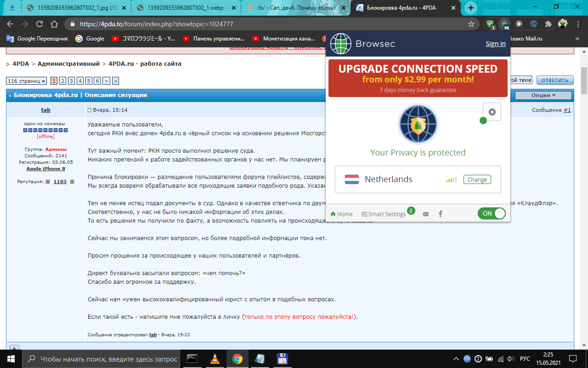Open the Windows notification center
588x368 pixels.
pyautogui.click(x=573, y=359)
